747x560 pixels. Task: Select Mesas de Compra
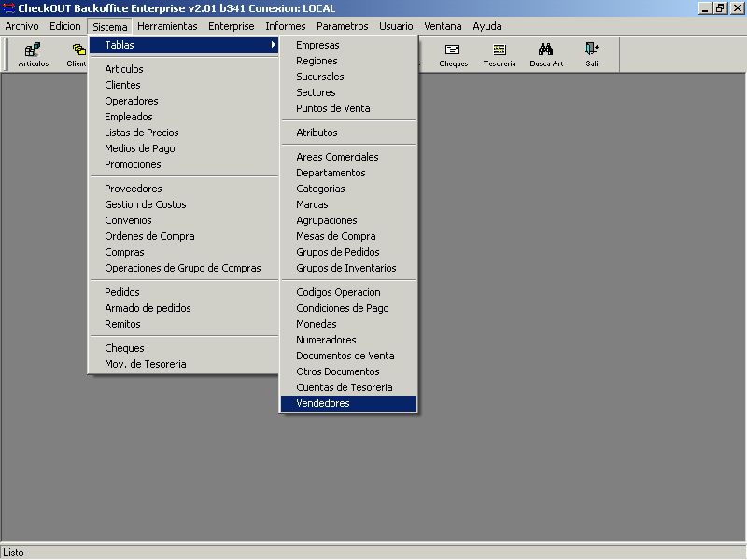348,236
